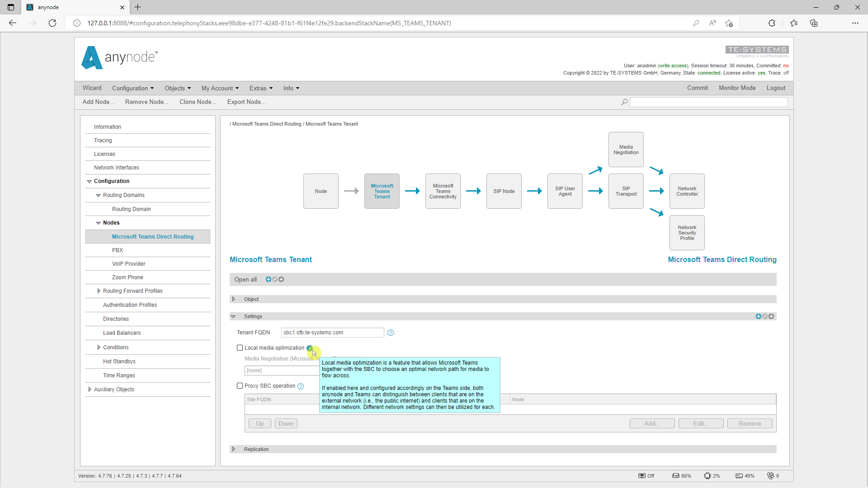868x488 pixels.
Task: Click the disk usage status icon
Action: click(x=676, y=476)
